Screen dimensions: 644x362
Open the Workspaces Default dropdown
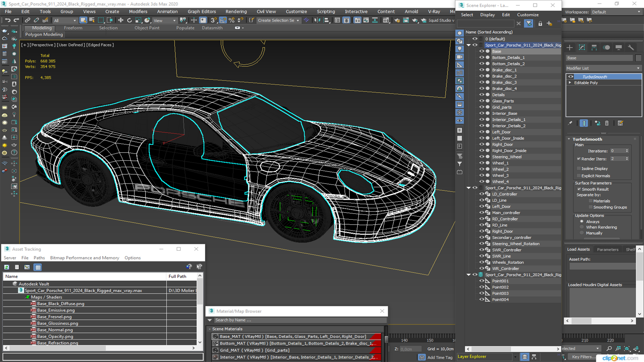616,12
